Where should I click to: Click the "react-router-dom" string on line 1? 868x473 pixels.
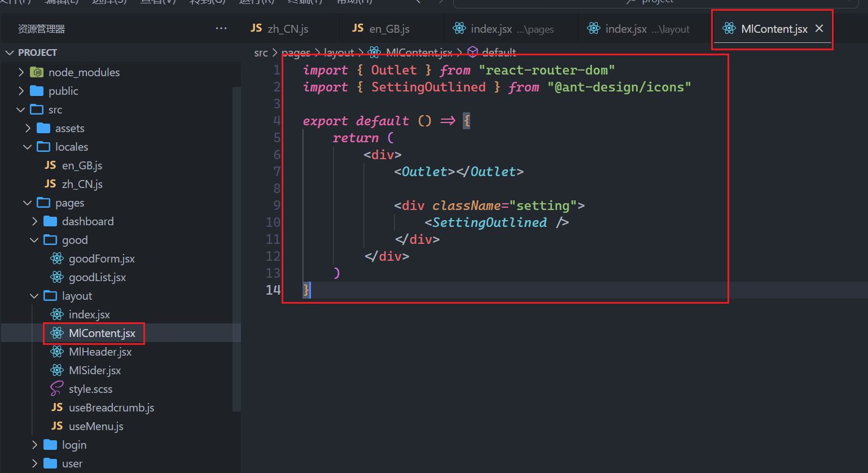click(547, 70)
